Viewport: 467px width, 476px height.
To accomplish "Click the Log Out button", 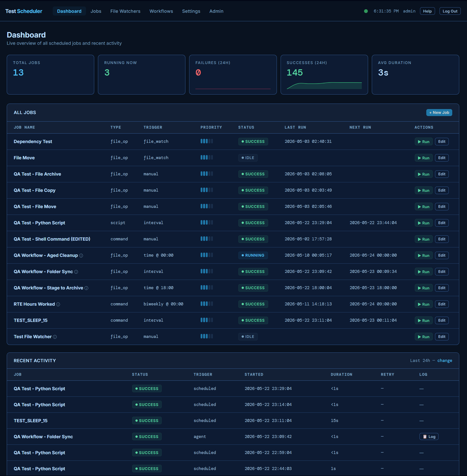I will (450, 11).
